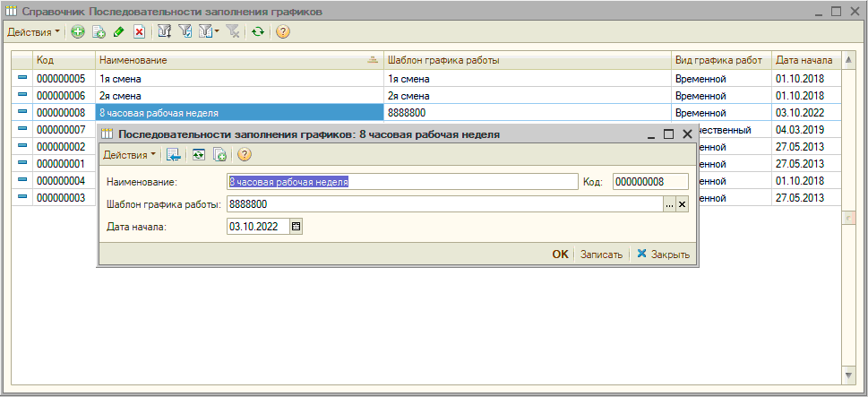This screenshot has height=397, width=868.
Task: Click the Add by copying icon
Action: pos(99,32)
